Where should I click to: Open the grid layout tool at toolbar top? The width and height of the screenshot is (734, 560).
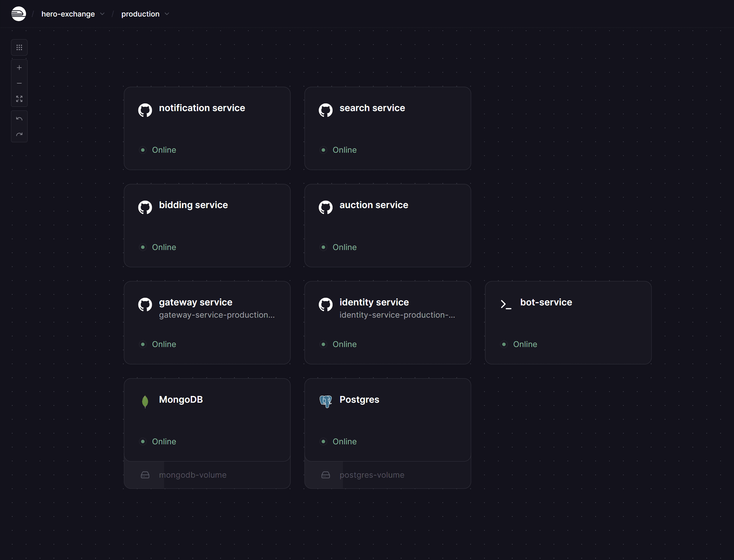pos(19,47)
